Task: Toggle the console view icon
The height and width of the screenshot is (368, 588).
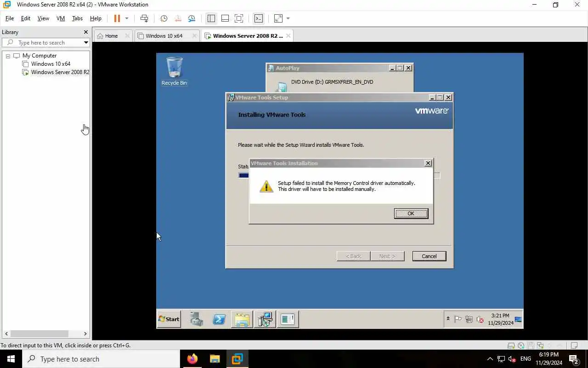Action: (x=259, y=18)
